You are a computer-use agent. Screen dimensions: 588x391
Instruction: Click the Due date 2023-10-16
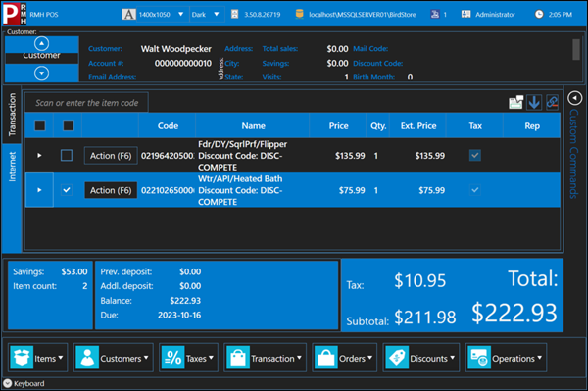pyautogui.click(x=179, y=315)
